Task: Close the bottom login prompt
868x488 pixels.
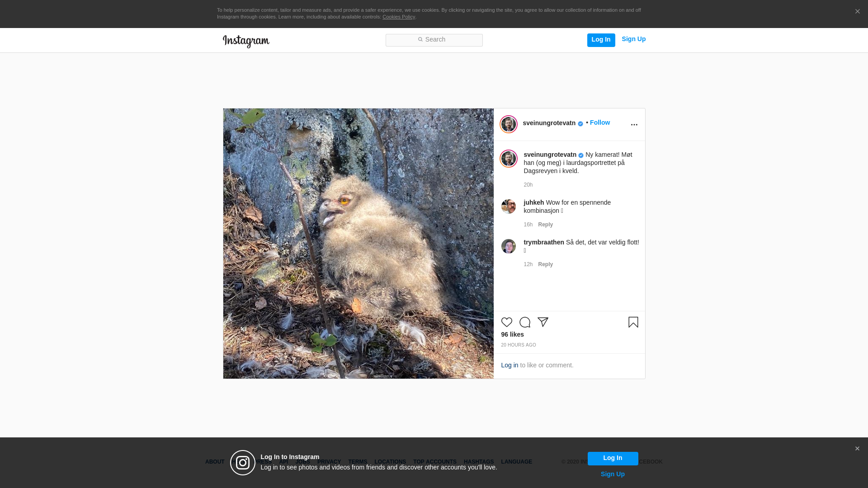Action: pyautogui.click(x=857, y=449)
